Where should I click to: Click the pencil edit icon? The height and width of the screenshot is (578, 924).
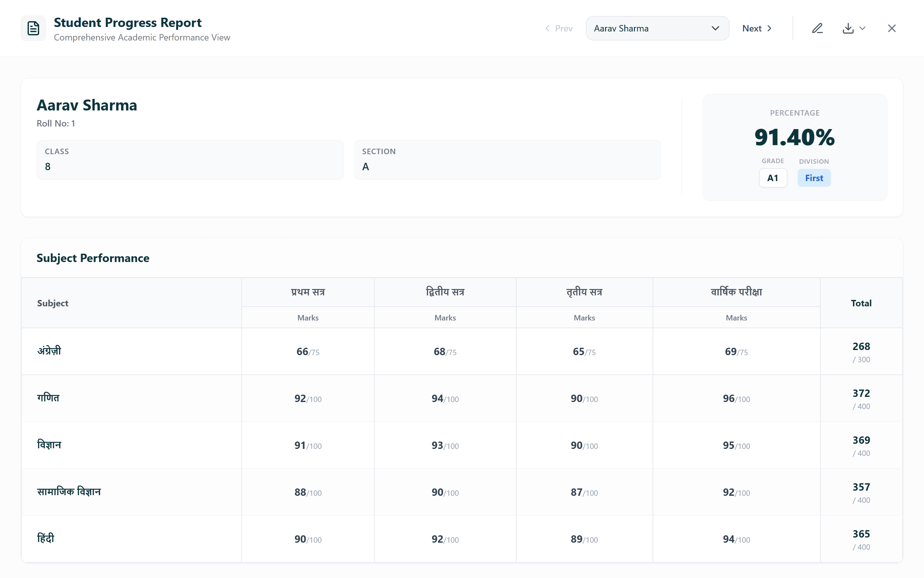(817, 28)
